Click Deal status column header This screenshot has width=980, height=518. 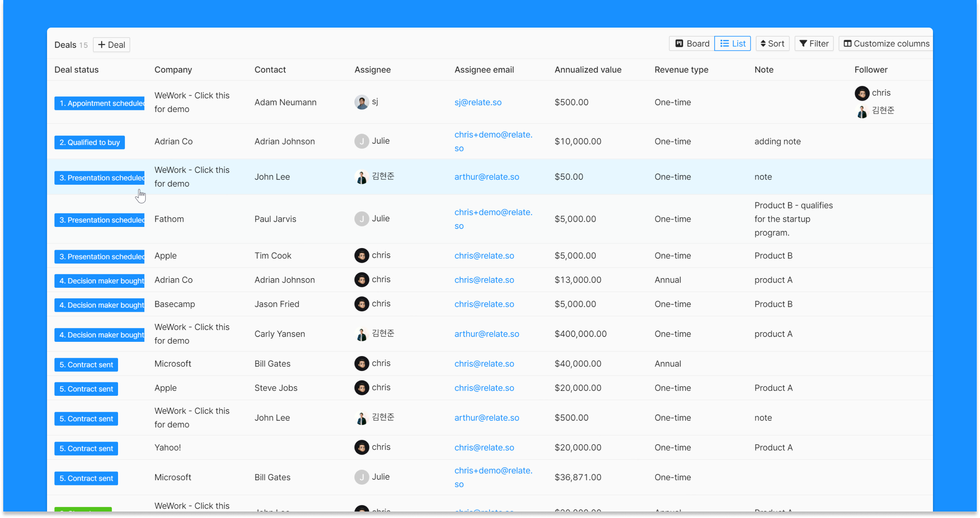pyautogui.click(x=76, y=69)
